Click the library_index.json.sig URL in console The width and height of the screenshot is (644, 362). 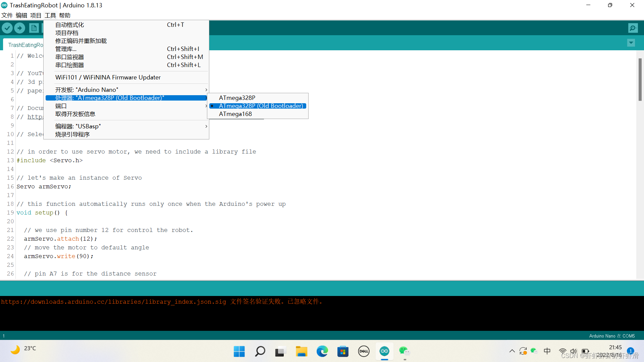pos(113,302)
